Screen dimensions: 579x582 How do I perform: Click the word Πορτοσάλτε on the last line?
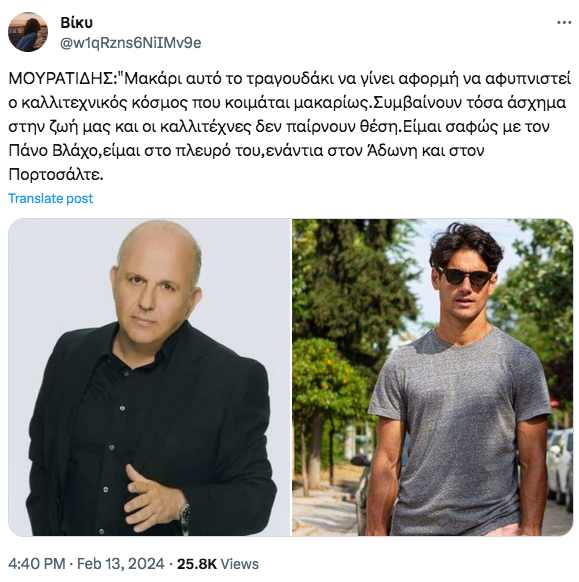(x=56, y=175)
